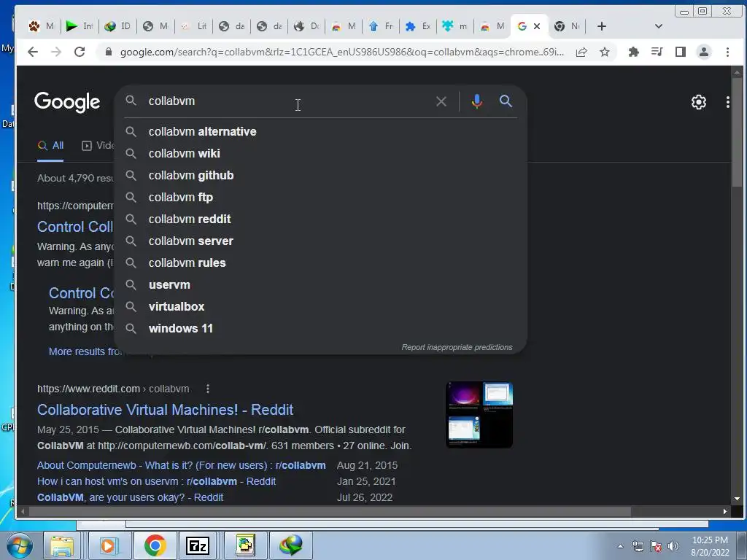Click the Google apps vertical dots icon
Image resolution: width=747 pixels, height=560 pixels.
[x=727, y=102]
